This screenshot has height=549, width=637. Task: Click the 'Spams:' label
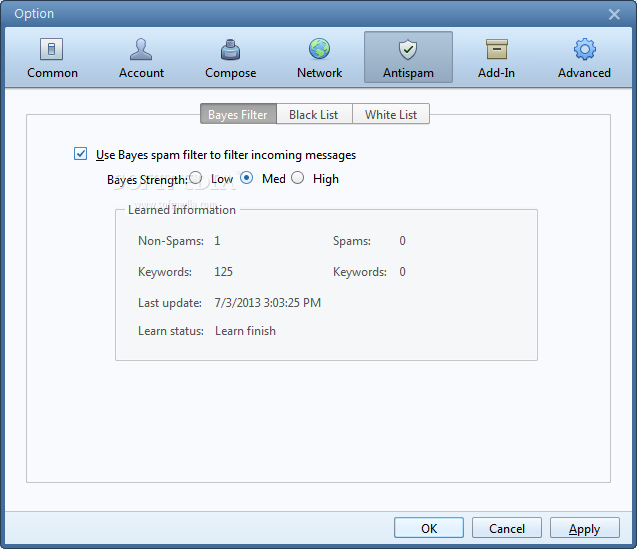pyautogui.click(x=352, y=241)
